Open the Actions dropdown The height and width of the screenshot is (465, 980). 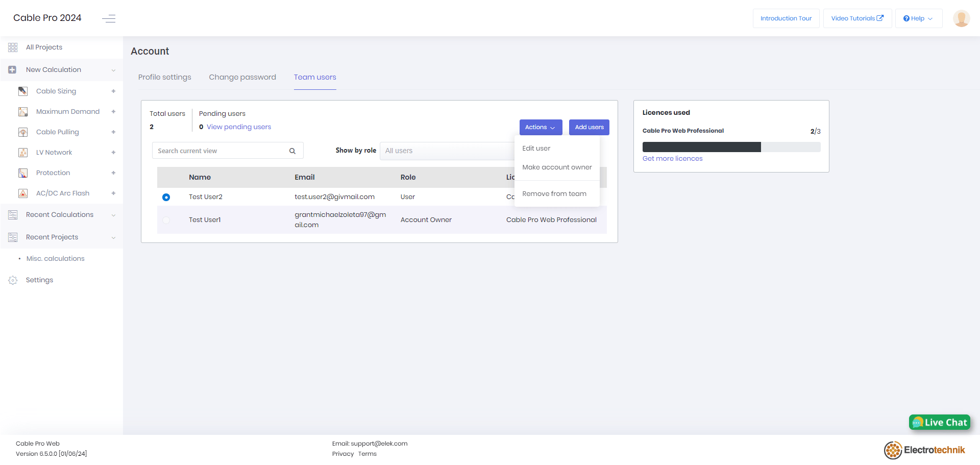pyautogui.click(x=540, y=127)
